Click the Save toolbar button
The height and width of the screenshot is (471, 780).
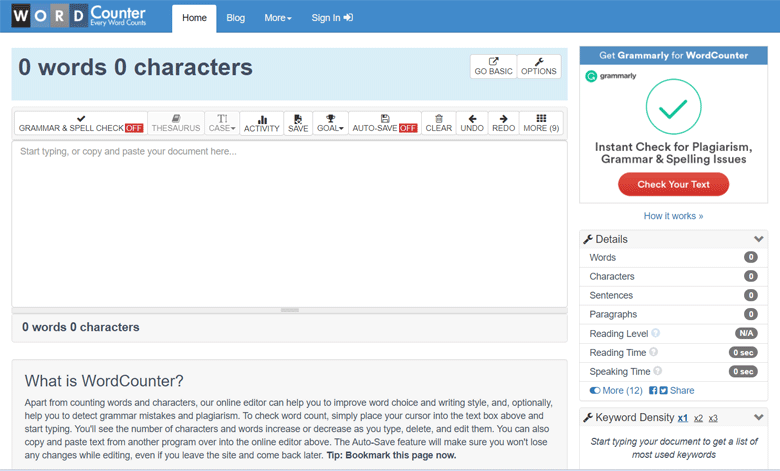(x=298, y=123)
